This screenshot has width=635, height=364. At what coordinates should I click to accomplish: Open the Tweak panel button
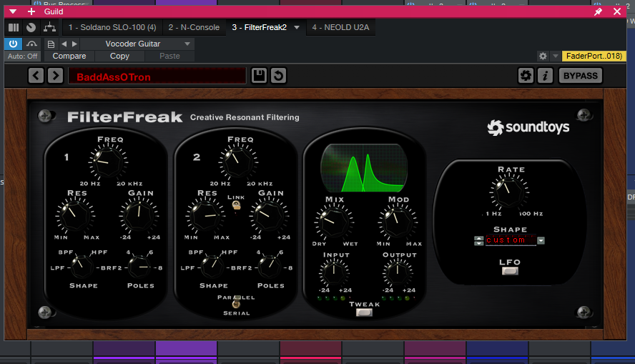point(364,313)
